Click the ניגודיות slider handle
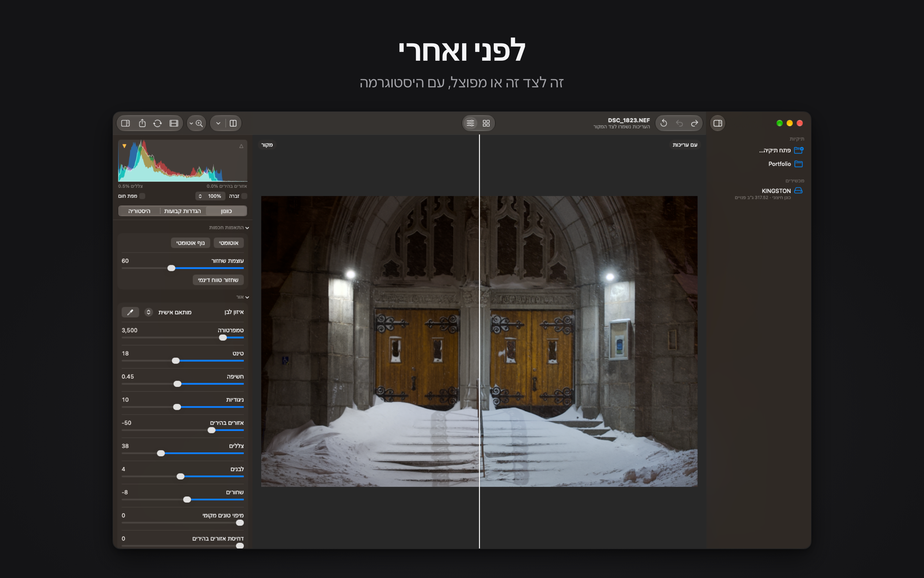Screen dimensions: 924x578 click(x=177, y=407)
